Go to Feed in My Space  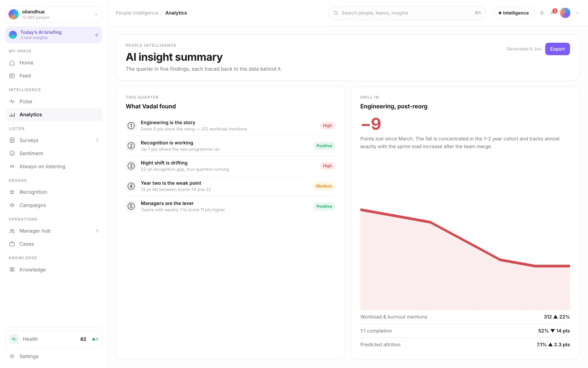point(54,76)
